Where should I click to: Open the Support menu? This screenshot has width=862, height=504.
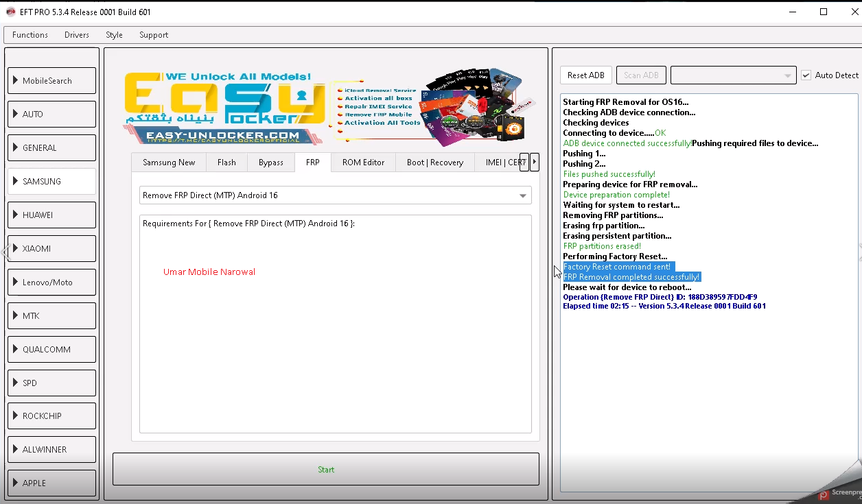tap(154, 35)
